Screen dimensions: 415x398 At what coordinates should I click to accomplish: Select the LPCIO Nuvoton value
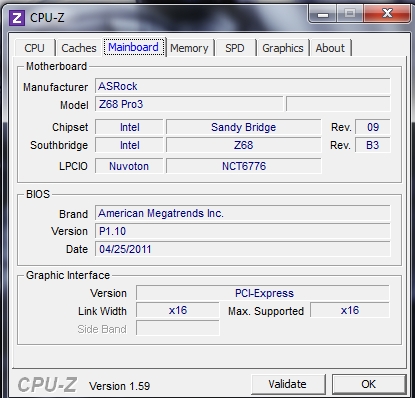129,166
